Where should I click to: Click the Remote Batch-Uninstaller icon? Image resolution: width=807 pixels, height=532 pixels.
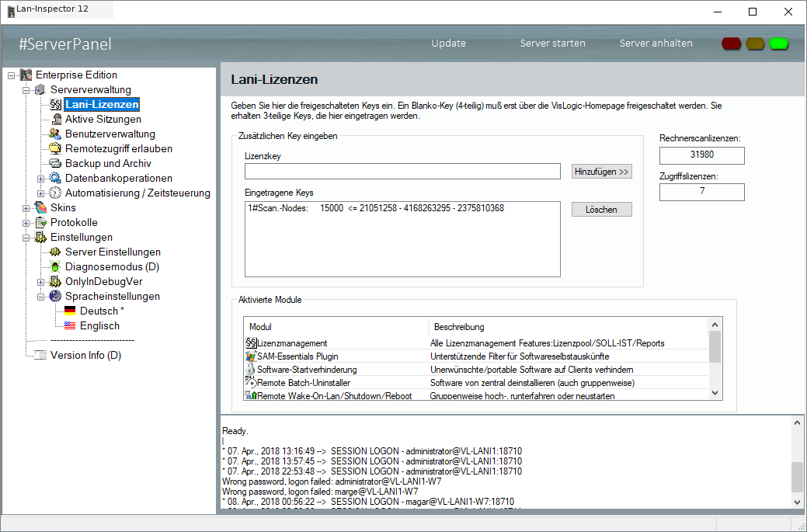[x=251, y=382]
